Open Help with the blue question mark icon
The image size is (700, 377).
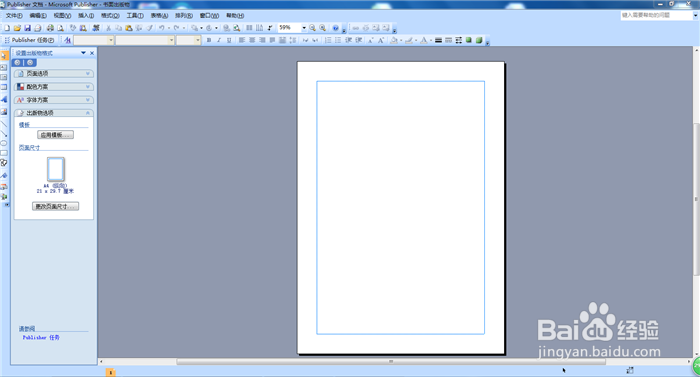[336, 28]
